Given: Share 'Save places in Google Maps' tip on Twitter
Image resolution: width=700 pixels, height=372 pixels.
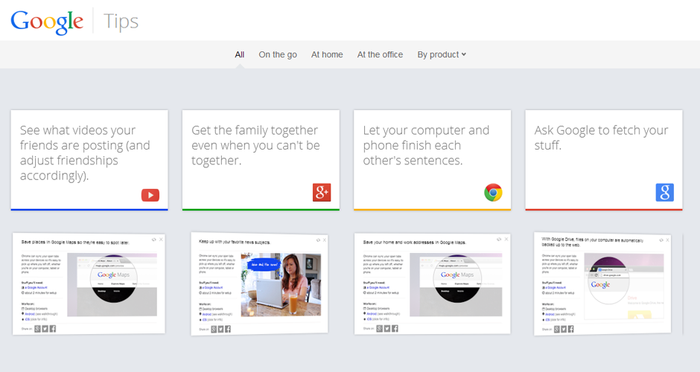Looking at the screenshot, I should [45, 329].
